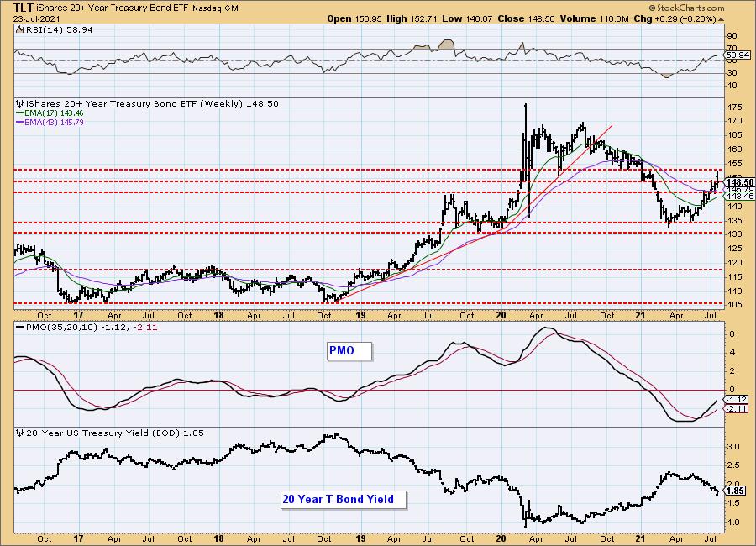Click the chart title 'iShares 20+ Year Treasury Bond ETF' in the header
Screen dimensions: 756x546
[113, 8]
